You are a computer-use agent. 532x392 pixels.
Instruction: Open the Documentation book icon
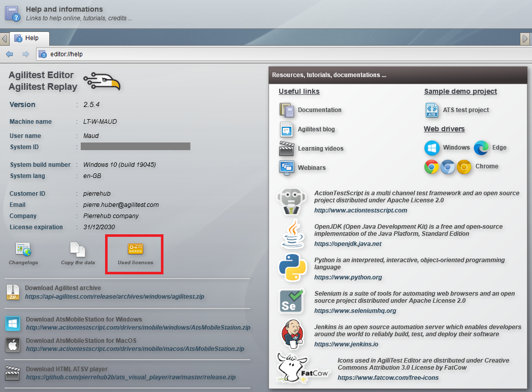pos(287,110)
